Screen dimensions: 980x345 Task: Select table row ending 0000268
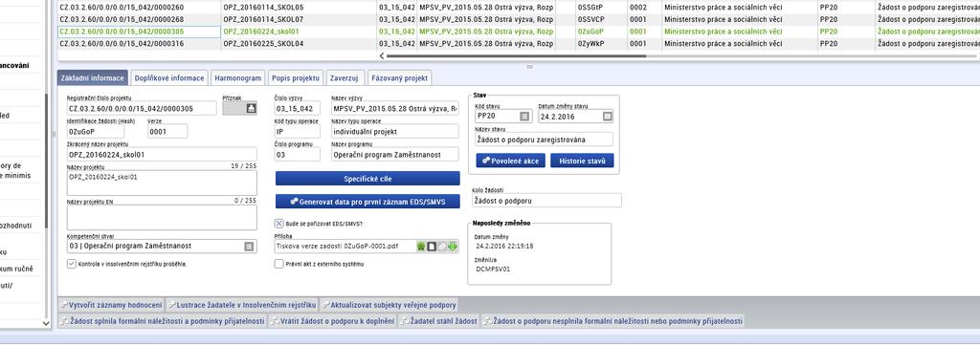pyautogui.click(x=519, y=19)
